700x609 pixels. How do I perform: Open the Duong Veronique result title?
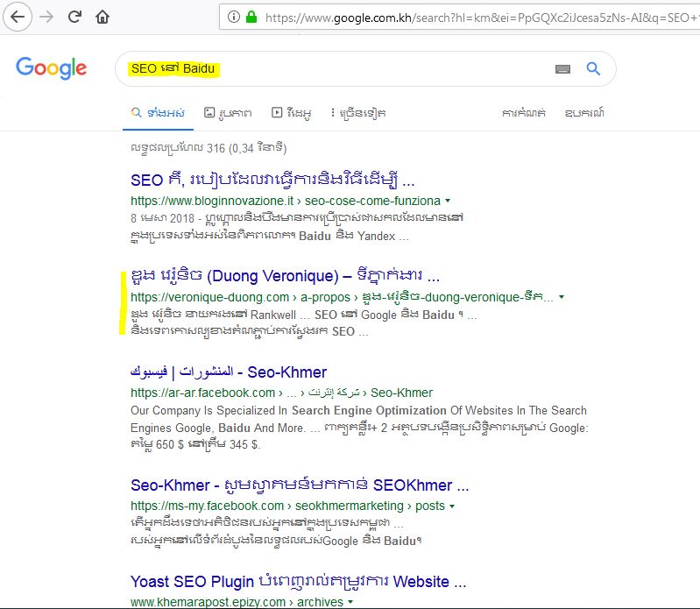[285, 276]
